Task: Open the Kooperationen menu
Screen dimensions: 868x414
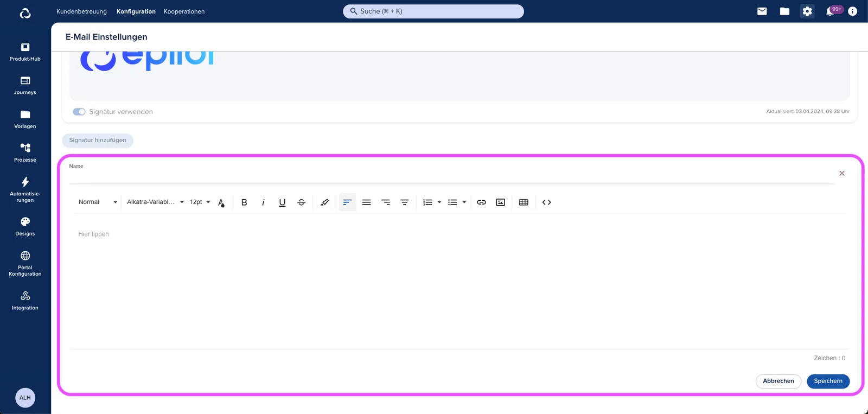Action: (184, 11)
